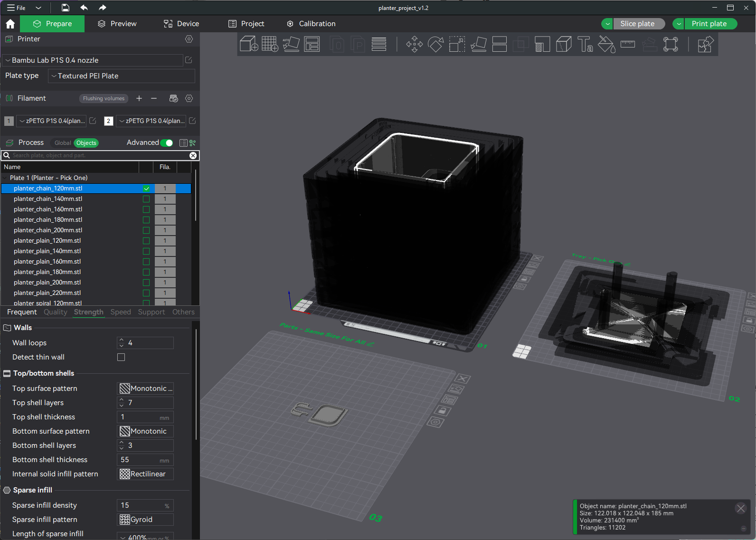This screenshot has height=540, width=756.
Task: Toggle the Advanced mode switch off
Action: (167, 143)
